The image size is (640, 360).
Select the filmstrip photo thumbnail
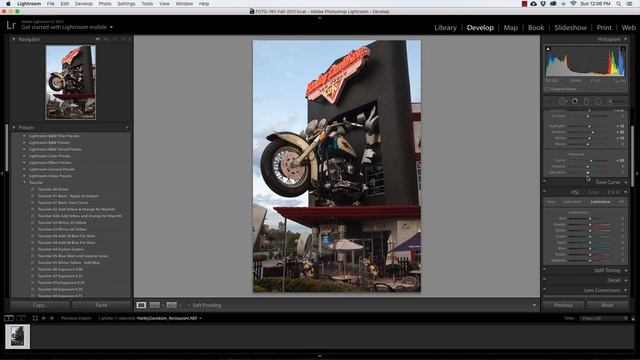point(18,336)
